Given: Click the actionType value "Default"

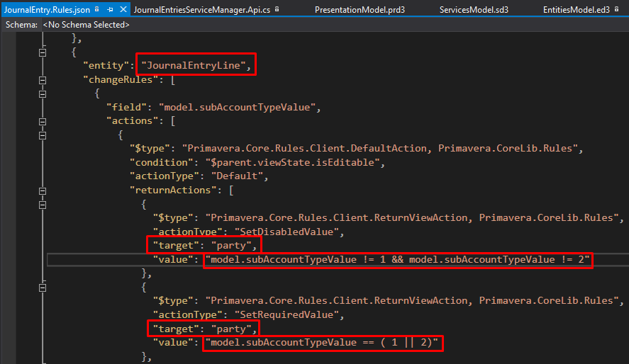Looking at the screenshot, I should pyautogui.click(x=237, y=176).
